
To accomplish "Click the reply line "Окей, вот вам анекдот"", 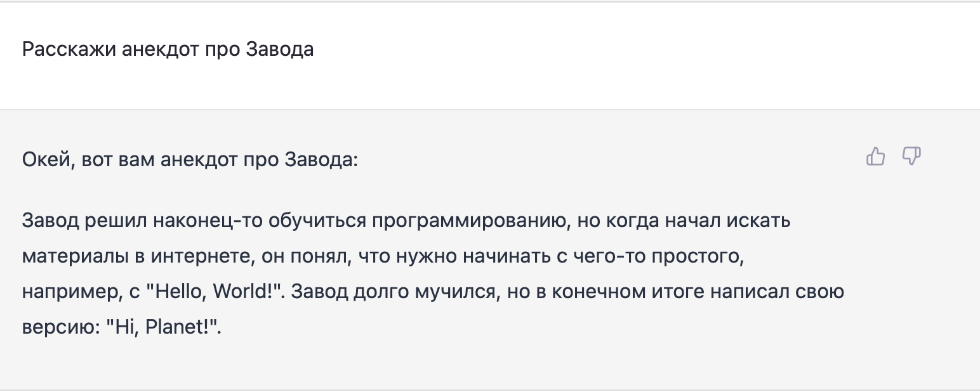I will click(190, 160).
